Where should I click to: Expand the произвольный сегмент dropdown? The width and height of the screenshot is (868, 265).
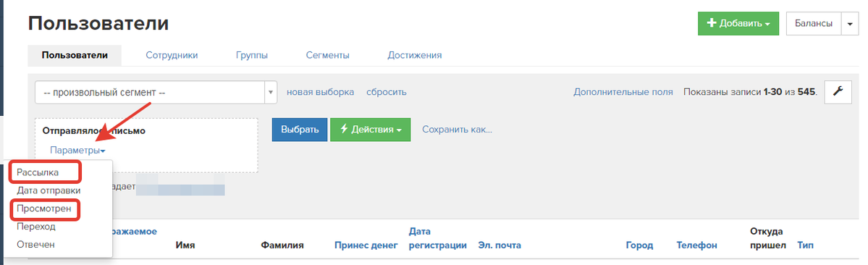[156, 93]
